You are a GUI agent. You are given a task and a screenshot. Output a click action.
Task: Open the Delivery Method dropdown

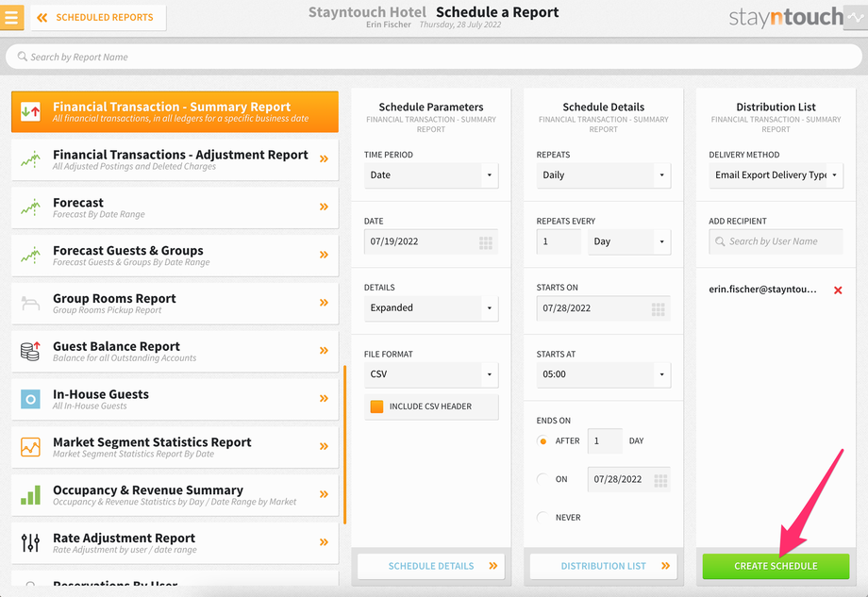(x=776, y=174)
